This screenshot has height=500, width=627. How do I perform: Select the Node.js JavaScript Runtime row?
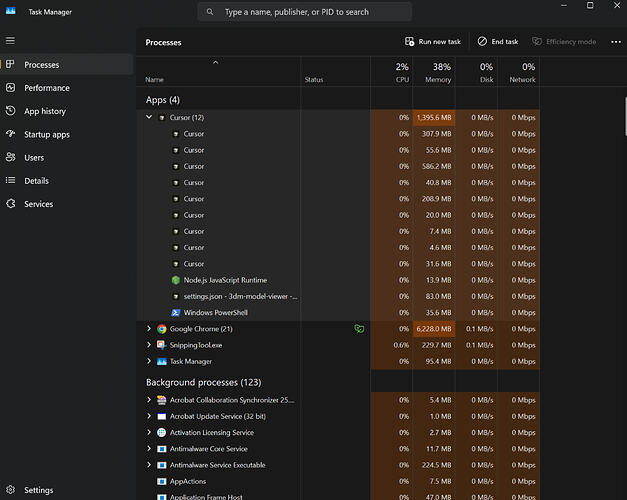click(x=338, y=280)
